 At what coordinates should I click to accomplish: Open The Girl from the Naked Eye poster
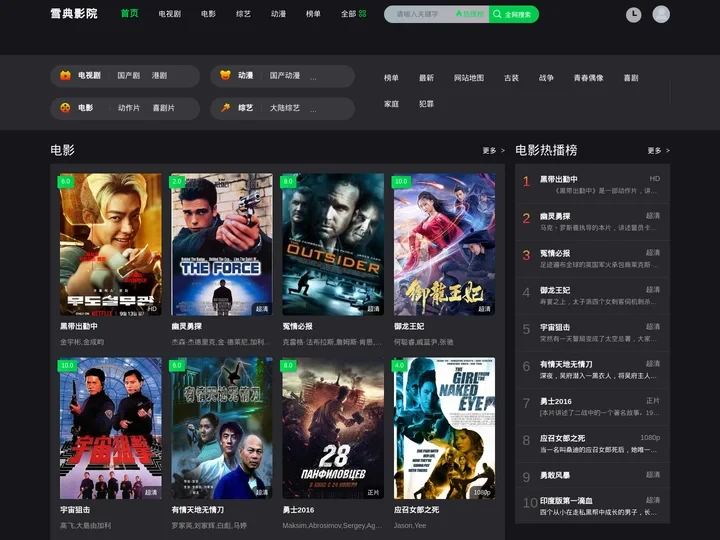[x=444, y=428]
